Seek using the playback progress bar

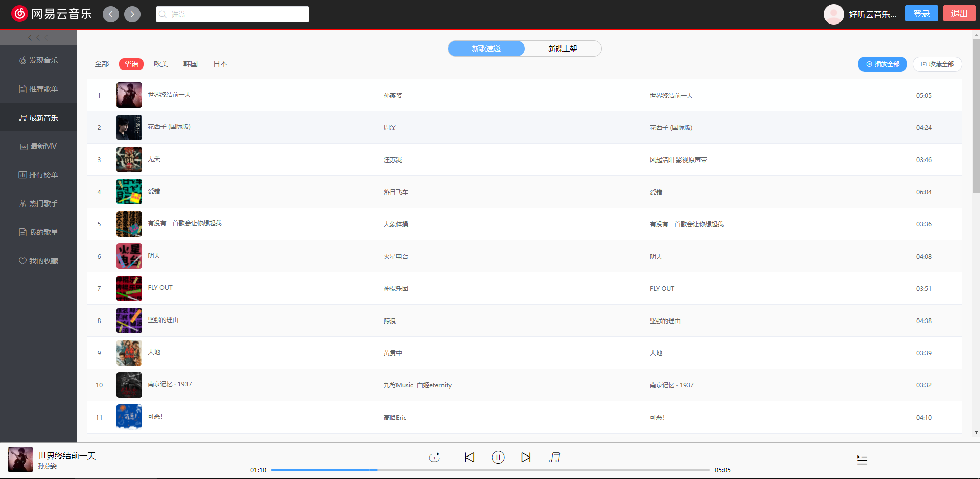coord(489,469)
